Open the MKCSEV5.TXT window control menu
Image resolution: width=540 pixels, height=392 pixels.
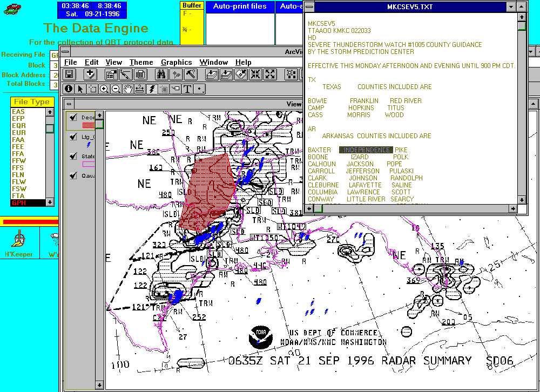(309, 6)
